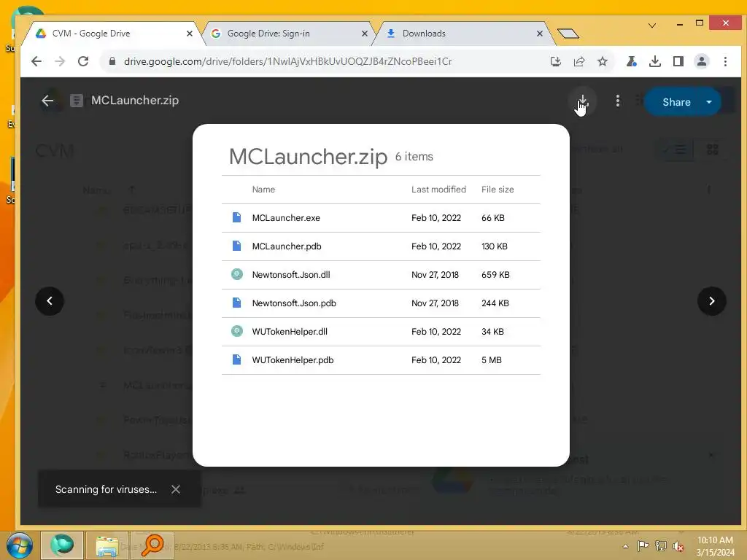The image size is (747, 560).
Task: Bookmark this page with star icon
Action: 602,61
